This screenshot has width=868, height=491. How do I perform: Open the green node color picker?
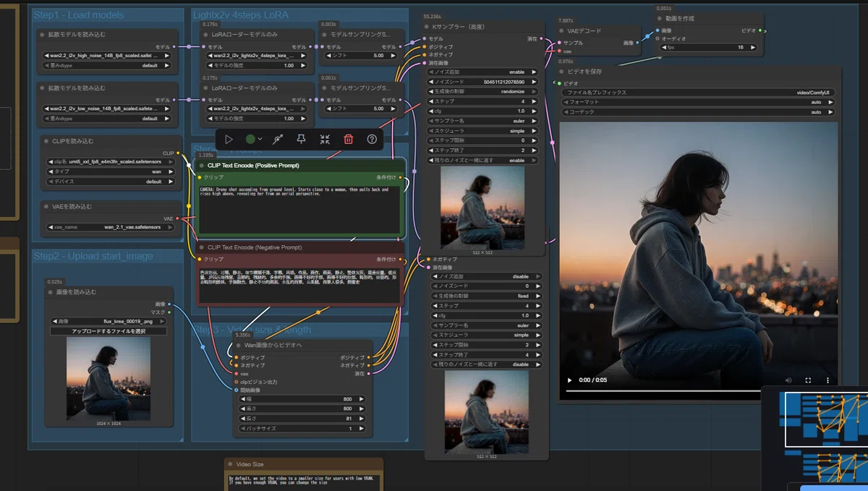point(253,139)
